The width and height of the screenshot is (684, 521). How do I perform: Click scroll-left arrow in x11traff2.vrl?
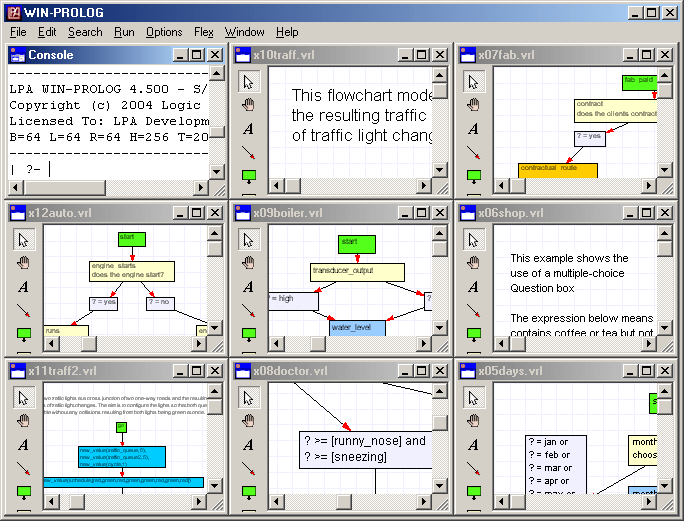tap(51, 502)
